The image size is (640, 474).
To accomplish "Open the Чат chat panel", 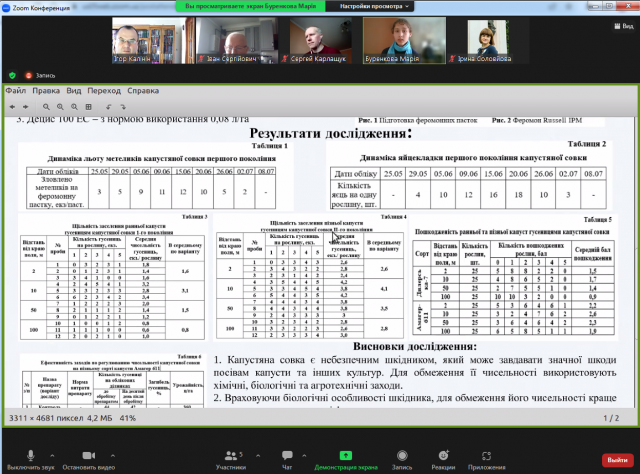I will (287, 460).
